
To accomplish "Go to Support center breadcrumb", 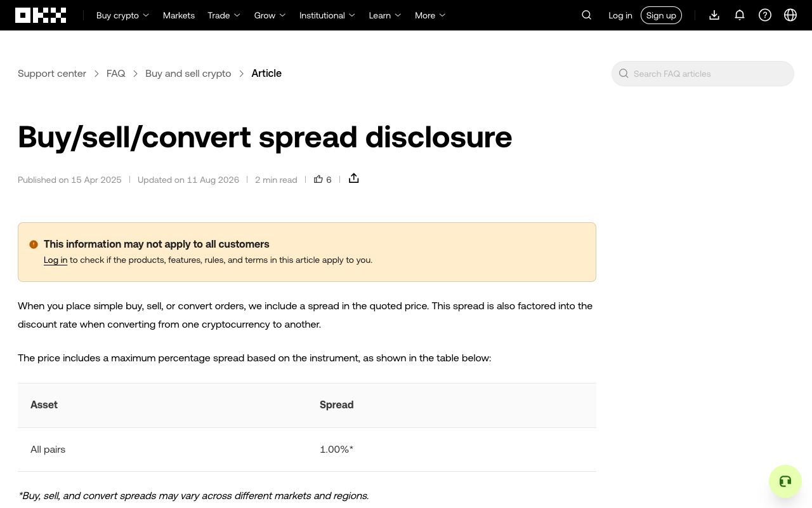I will (52, 74).
